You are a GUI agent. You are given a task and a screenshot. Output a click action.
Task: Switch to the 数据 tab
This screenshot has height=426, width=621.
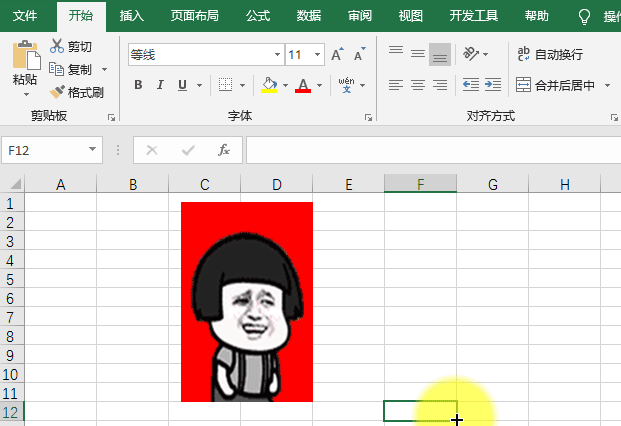click(309, 16)
